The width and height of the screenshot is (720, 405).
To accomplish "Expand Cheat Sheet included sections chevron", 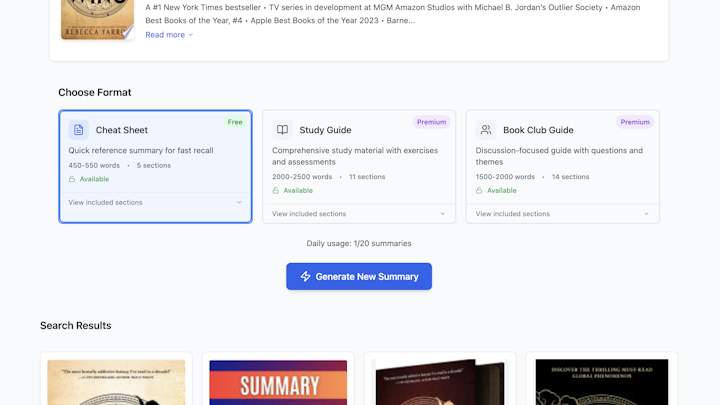I will click(x=239, y=202).
